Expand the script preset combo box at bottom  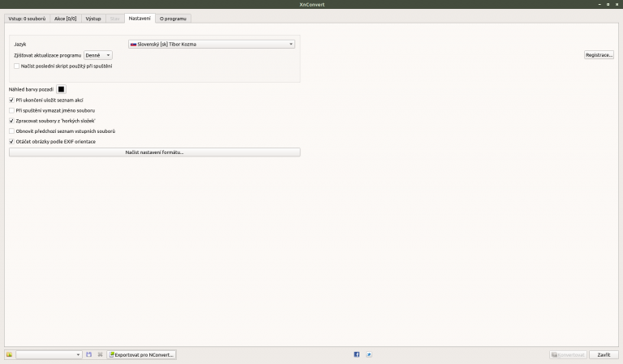click(49, 354)
